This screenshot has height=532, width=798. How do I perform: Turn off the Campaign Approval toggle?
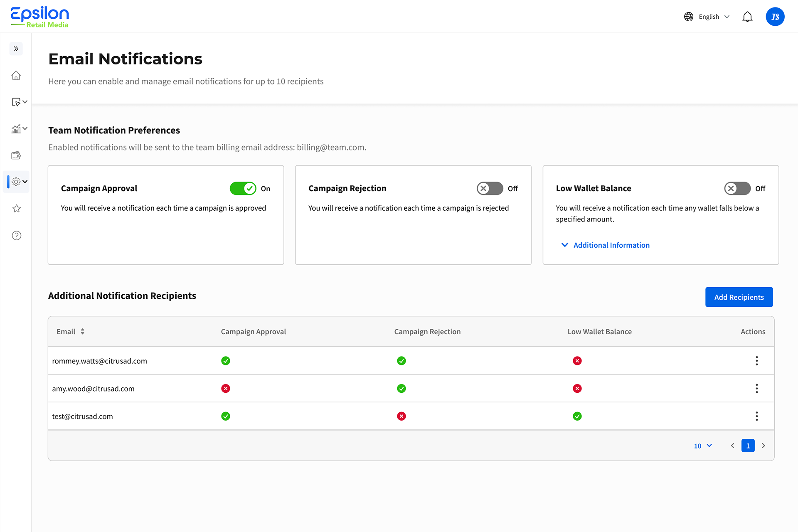(x=243, y=189)
